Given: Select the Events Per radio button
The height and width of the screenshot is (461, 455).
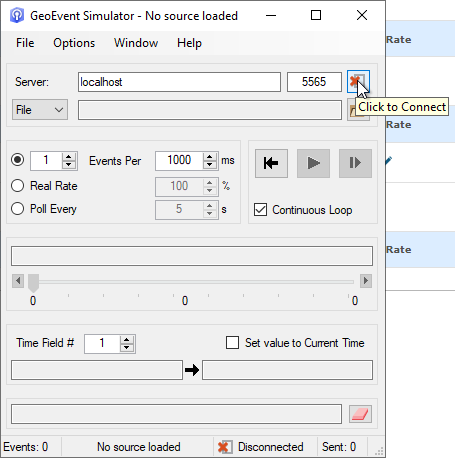Looking at the screenshot, I should coord(17,160).
